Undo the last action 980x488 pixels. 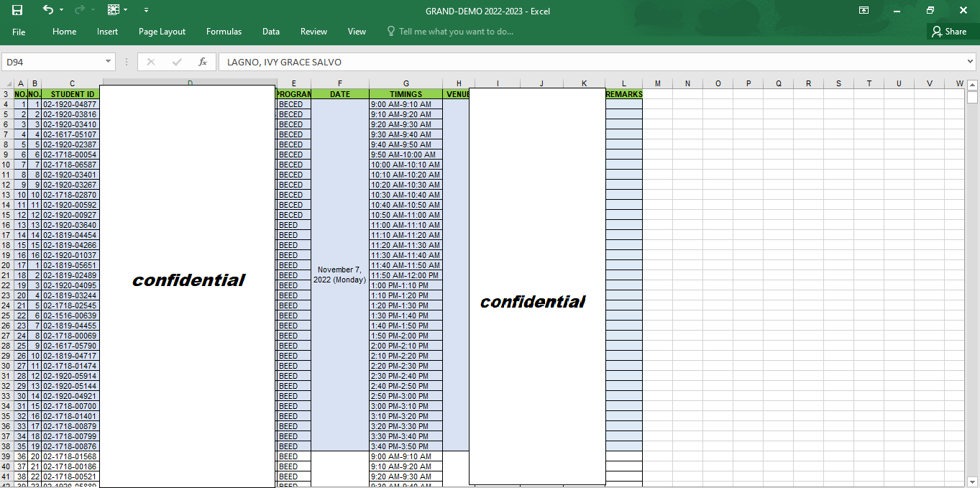coord(47,10)
